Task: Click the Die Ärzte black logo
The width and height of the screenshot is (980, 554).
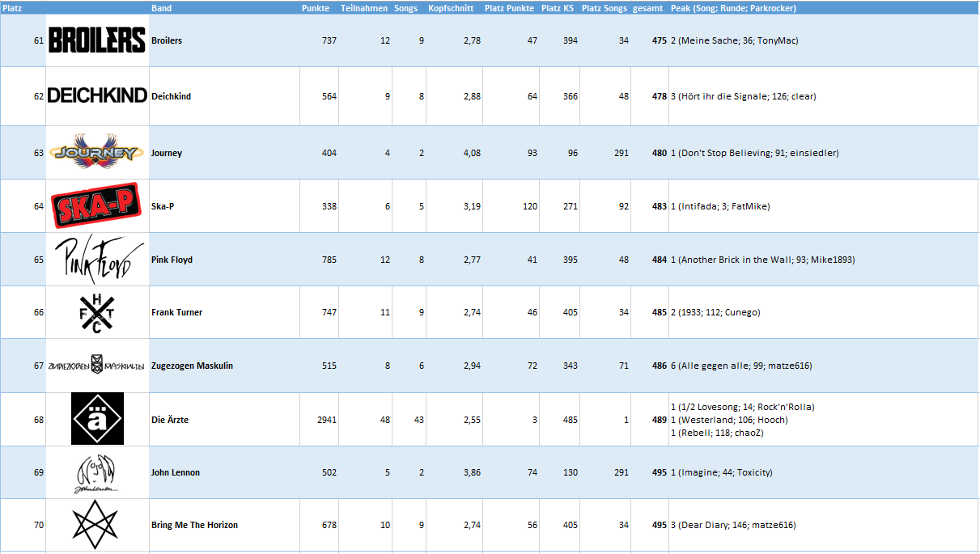Action: 97,419
